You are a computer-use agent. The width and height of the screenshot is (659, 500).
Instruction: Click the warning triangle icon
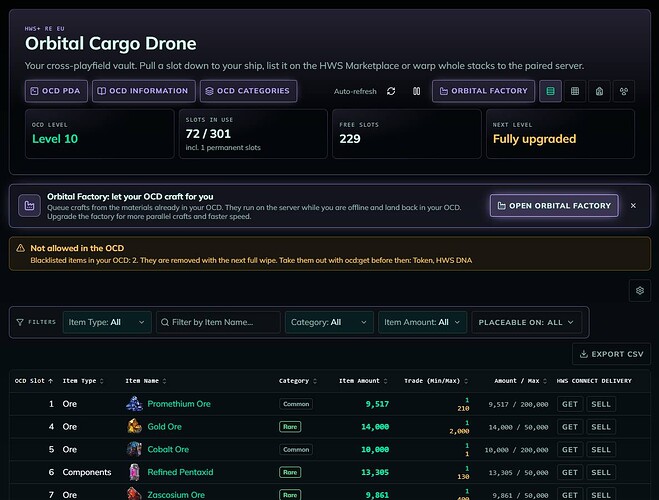coord(20,248)
